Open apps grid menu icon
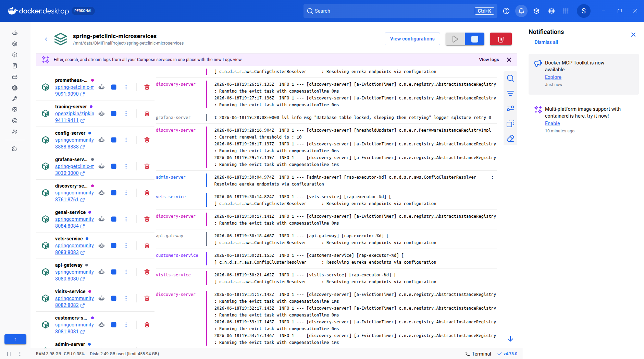This screenshot has width=644, height=359. (x=566, y=11)
